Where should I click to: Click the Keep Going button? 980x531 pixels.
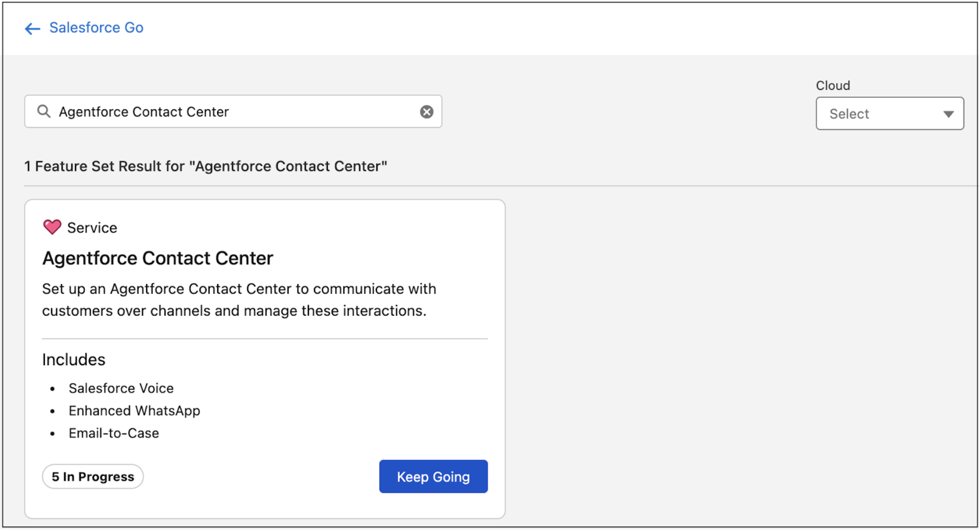(433, 476)
